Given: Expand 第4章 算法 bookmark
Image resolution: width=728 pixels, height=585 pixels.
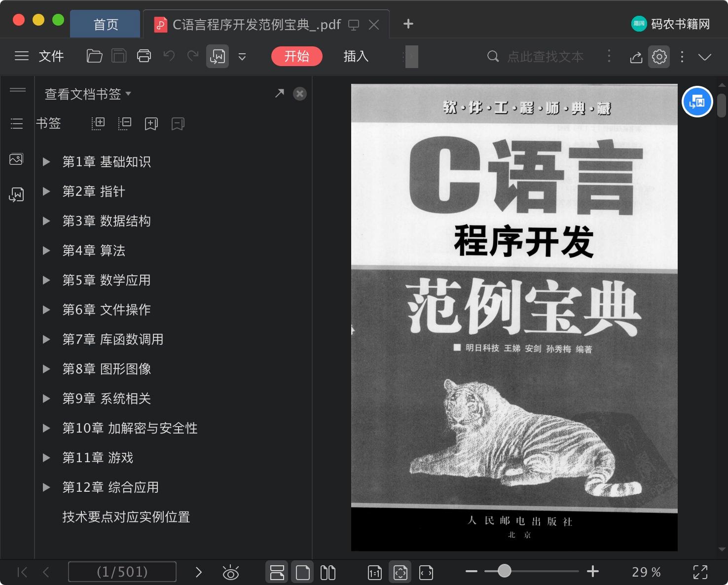Looking at the screenshot, I should point(46,251).
